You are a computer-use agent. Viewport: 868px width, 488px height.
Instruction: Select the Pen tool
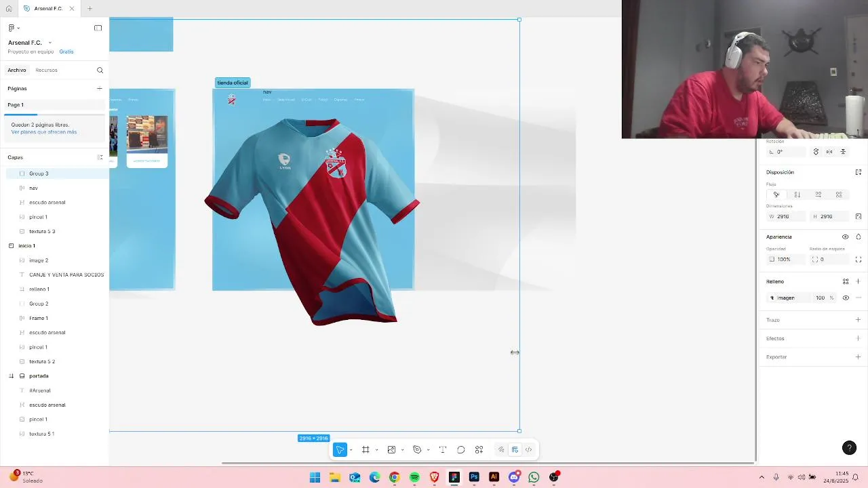[417, 449]
